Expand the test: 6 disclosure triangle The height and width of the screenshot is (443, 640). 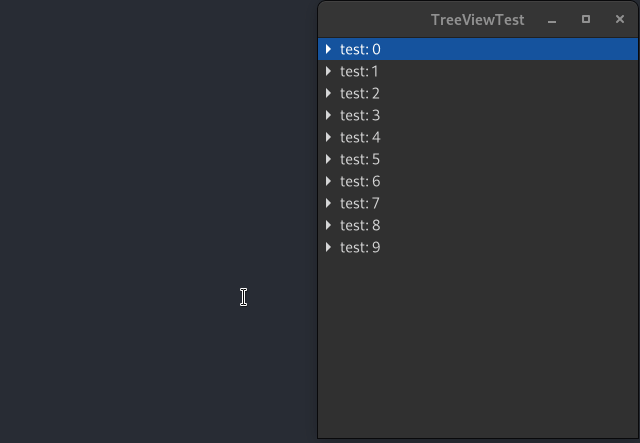(329, 181)
